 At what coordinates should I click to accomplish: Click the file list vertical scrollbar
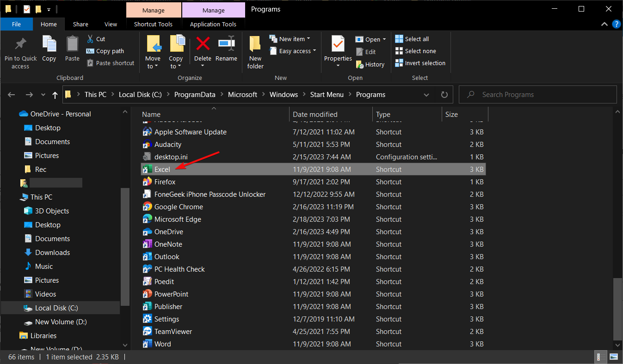617,309
